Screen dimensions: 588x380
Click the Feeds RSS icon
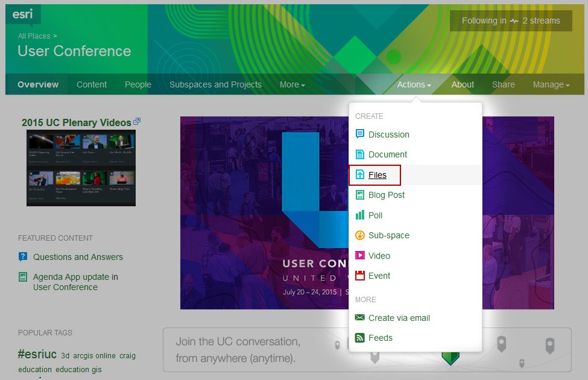(359, 338)
